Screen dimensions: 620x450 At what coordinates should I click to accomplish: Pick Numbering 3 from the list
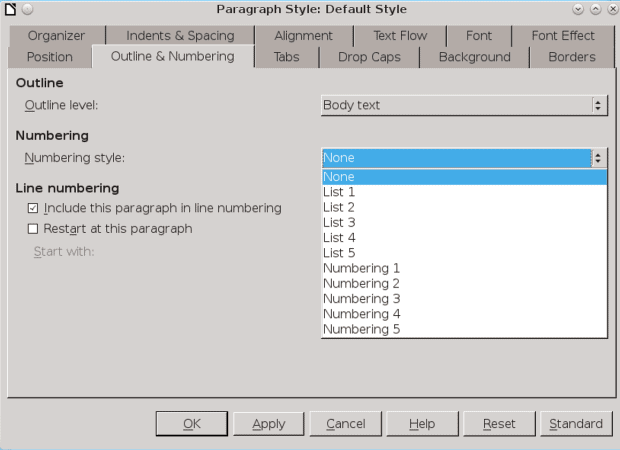coord(465,299)
